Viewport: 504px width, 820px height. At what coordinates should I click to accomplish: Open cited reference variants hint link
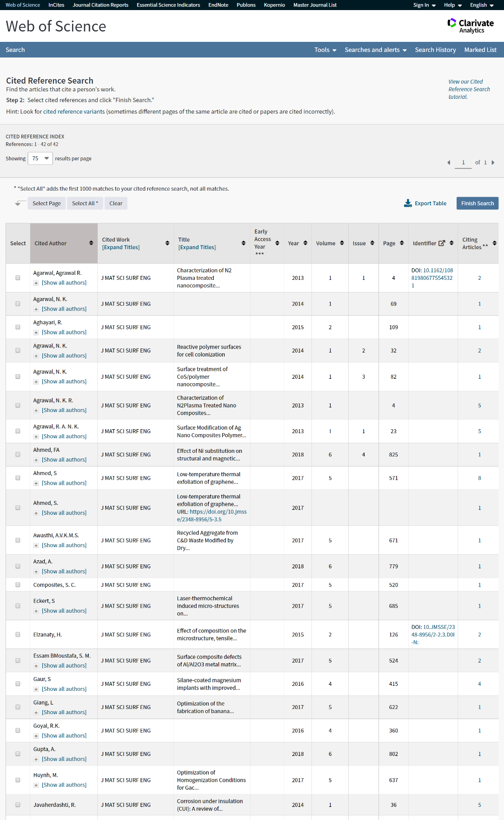pos(74,112)
